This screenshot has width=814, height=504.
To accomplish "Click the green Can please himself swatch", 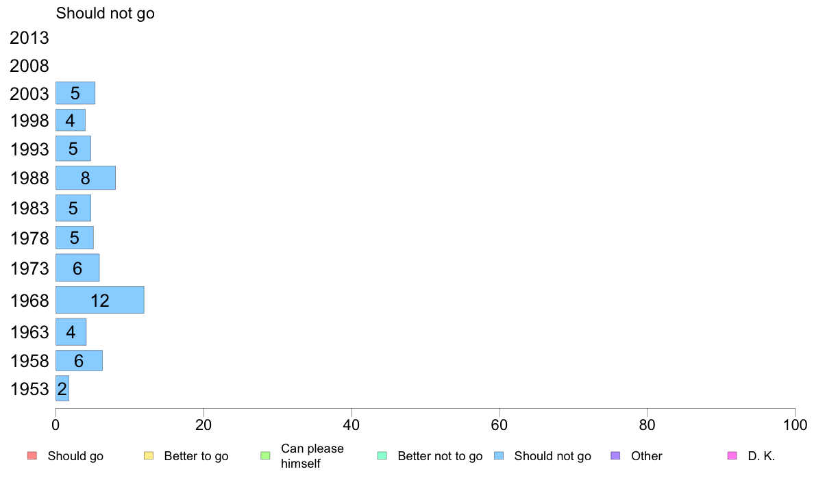I will pyautogui.click(x=265, y=456).
